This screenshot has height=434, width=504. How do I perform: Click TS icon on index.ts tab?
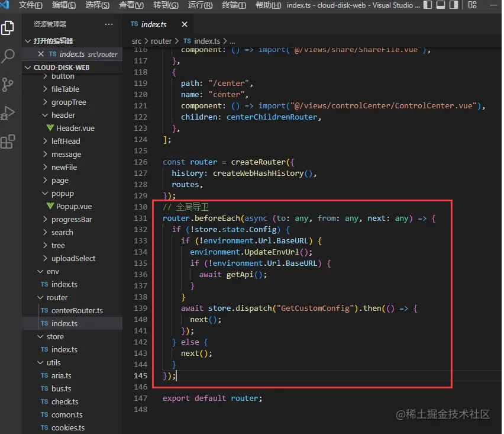click(x=134, y=24)
